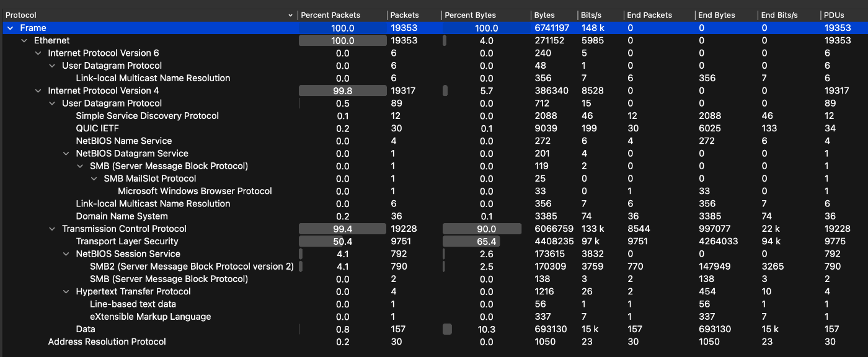Select Hypertext Transfer Protocol row
Image resolution: width=868 pixels, height=357 pixels.
(434, 291)
